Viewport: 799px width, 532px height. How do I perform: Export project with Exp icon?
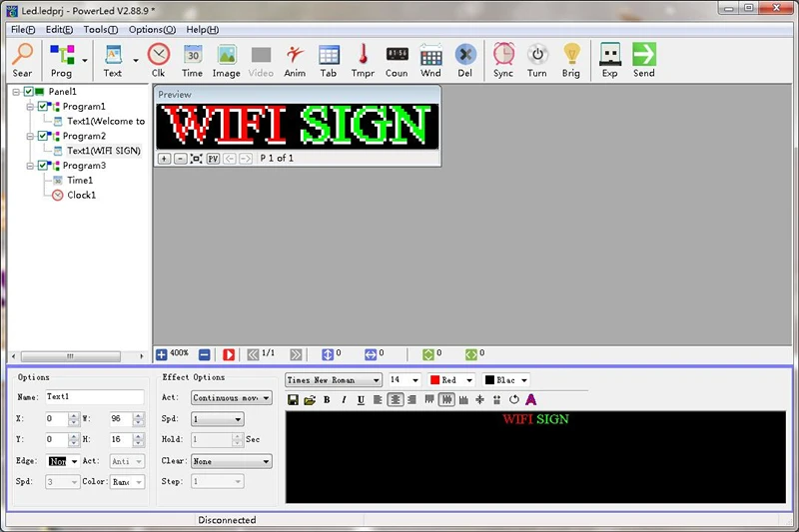610,60
